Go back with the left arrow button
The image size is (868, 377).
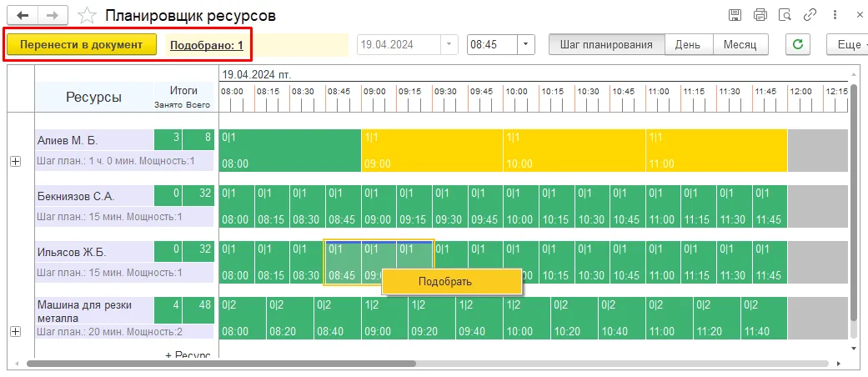[23, 15]
